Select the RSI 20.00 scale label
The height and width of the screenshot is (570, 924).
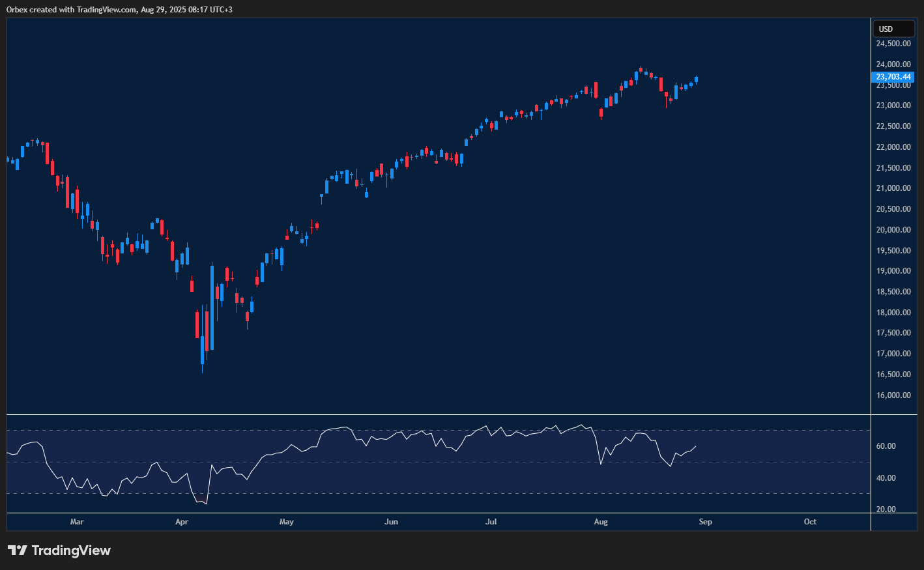point(886,509)
